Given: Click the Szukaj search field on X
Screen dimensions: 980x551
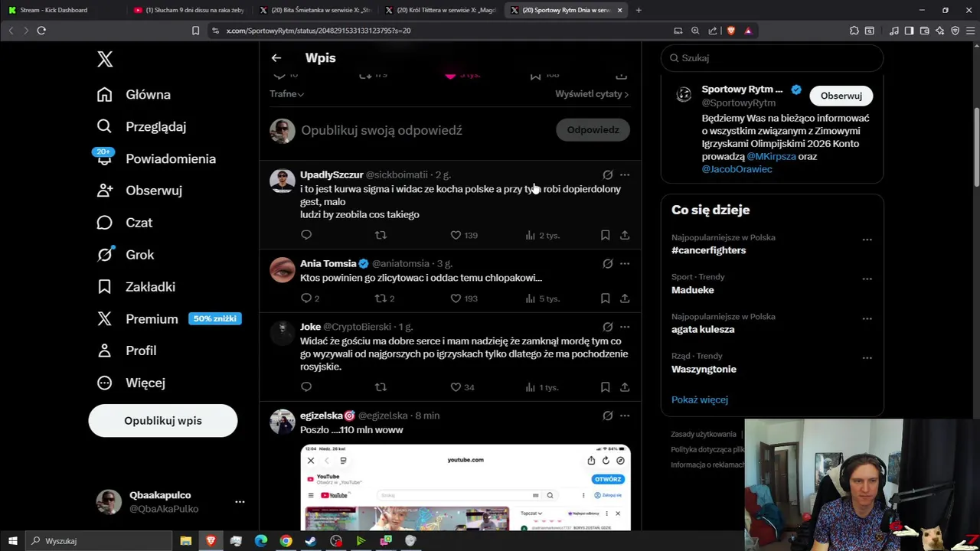Looking at the screenshot, I should (772, 58).
